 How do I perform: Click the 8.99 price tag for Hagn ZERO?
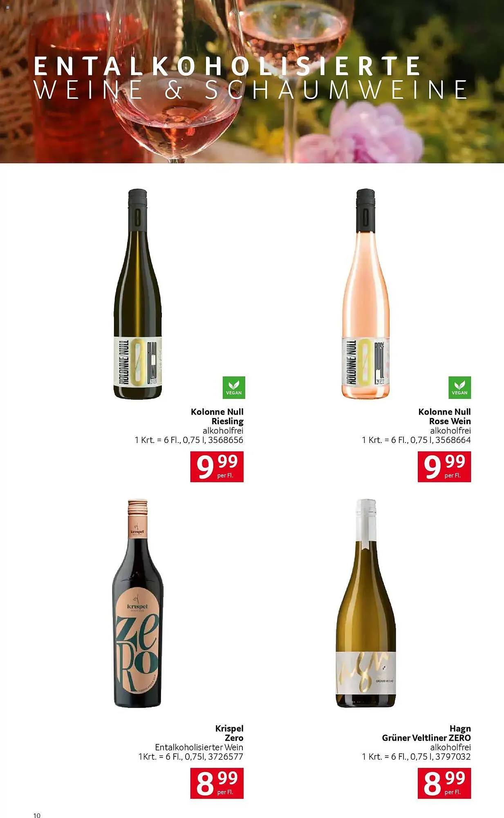click(x=444, y=783)
